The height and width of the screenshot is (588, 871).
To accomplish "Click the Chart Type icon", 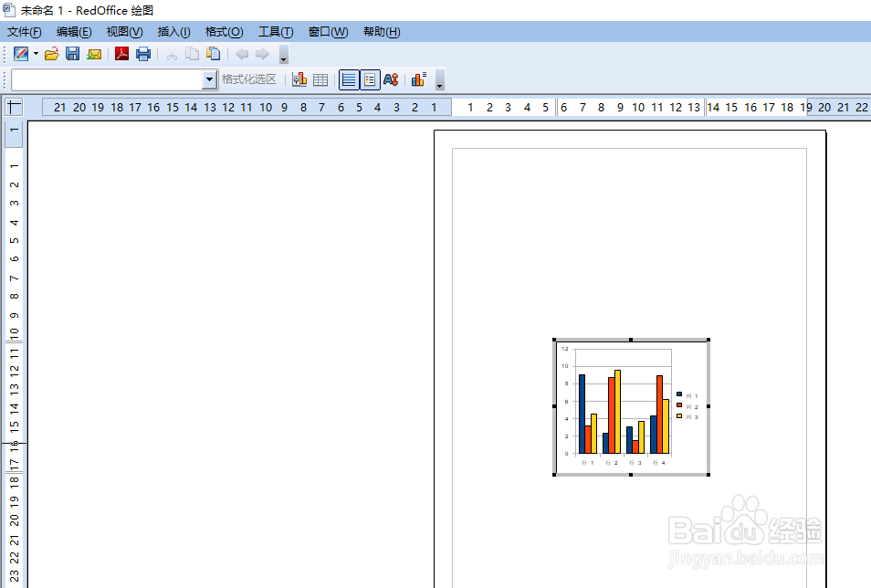I will click(x=299, y=80).
